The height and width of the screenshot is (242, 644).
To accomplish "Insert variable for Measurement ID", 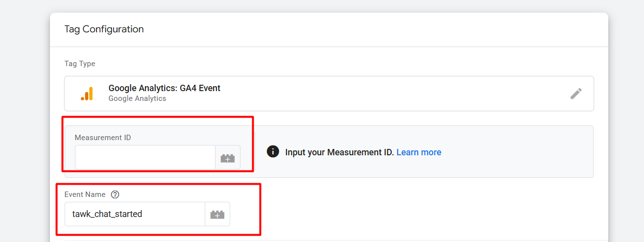I will (228, 158).
